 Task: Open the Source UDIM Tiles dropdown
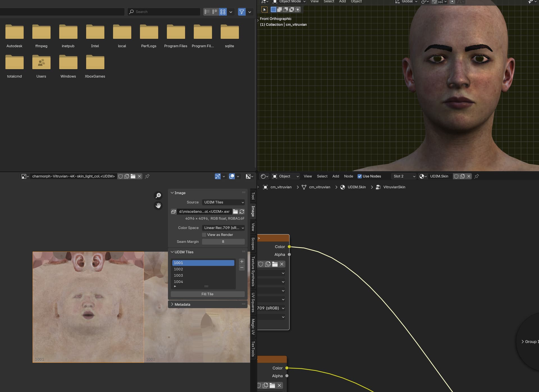pyautogui.click(x=223, y=202)
